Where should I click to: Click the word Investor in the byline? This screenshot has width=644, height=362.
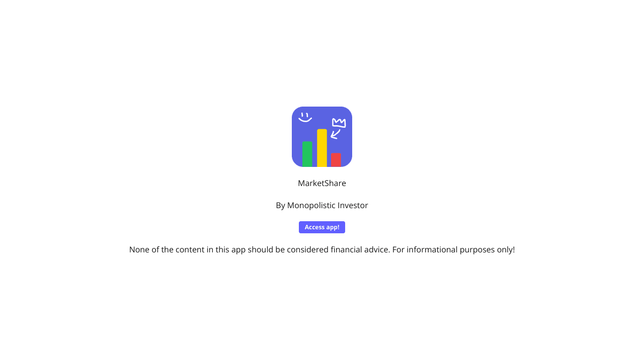[x=353, y=205]
